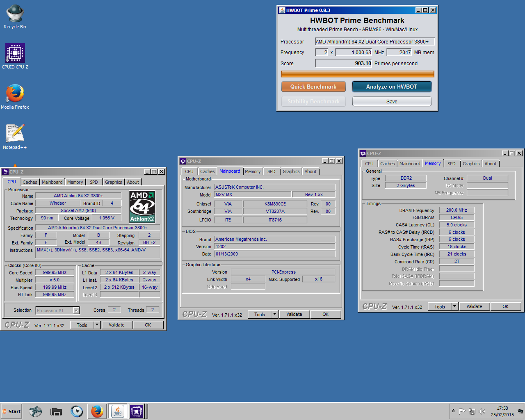Switch to the Java HWBOT Prime taskbar icon

pos(118,411)
